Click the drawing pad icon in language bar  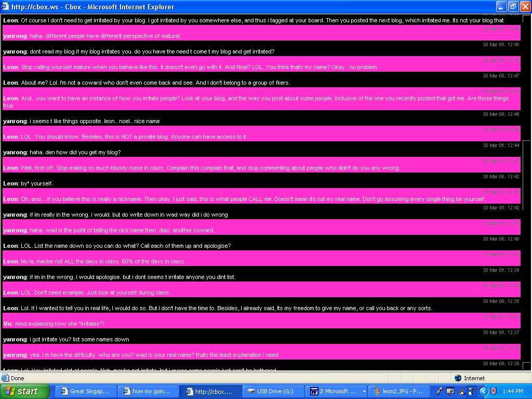coord(472,391)
